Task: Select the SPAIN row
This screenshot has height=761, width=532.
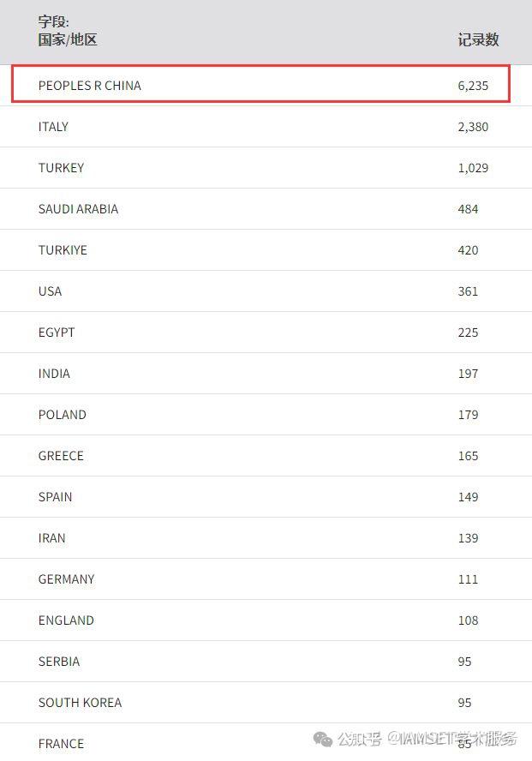Action: pos(55,497)
